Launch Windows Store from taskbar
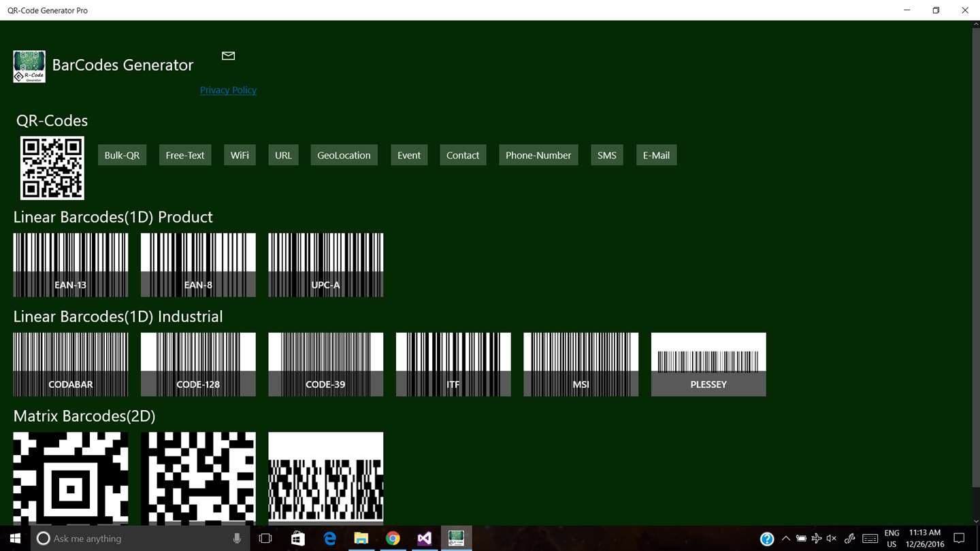The height and width of the screenshot is (551, 980). point(297,538)
